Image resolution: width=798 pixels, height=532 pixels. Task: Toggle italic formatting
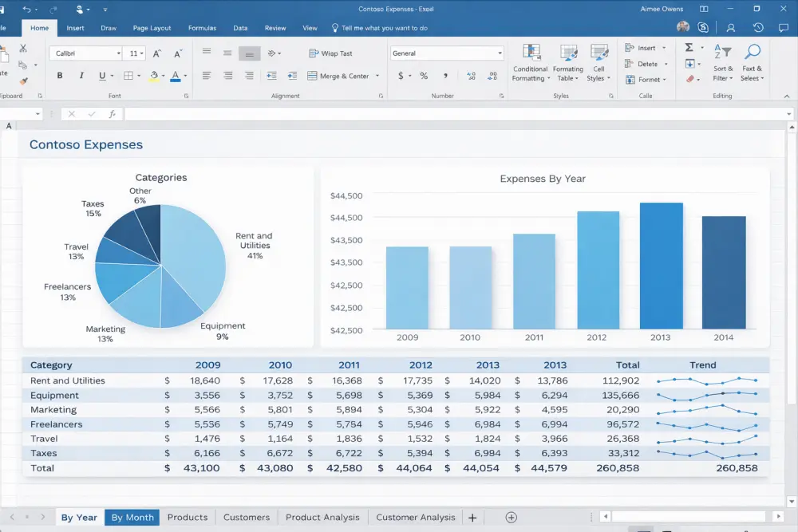pyautogui.click(x=81, y=74)
